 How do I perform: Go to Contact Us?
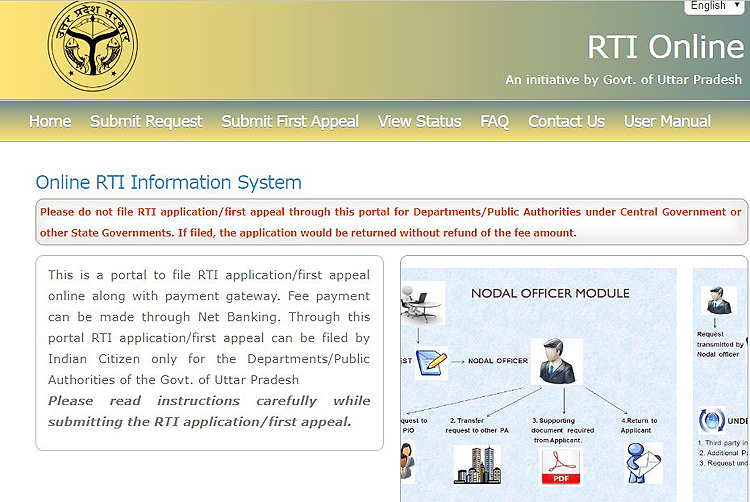point(566,121)
